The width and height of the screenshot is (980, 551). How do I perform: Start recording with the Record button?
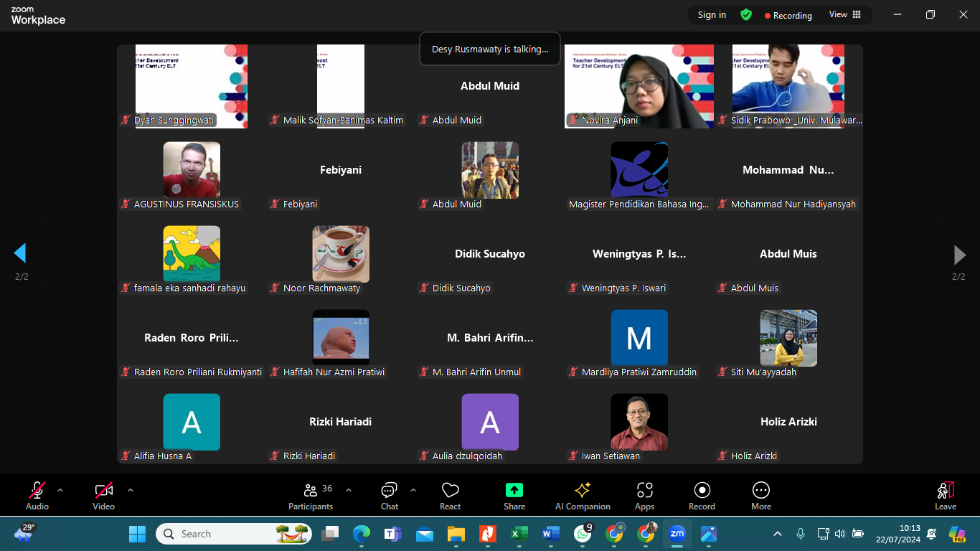tap(702, 496)
